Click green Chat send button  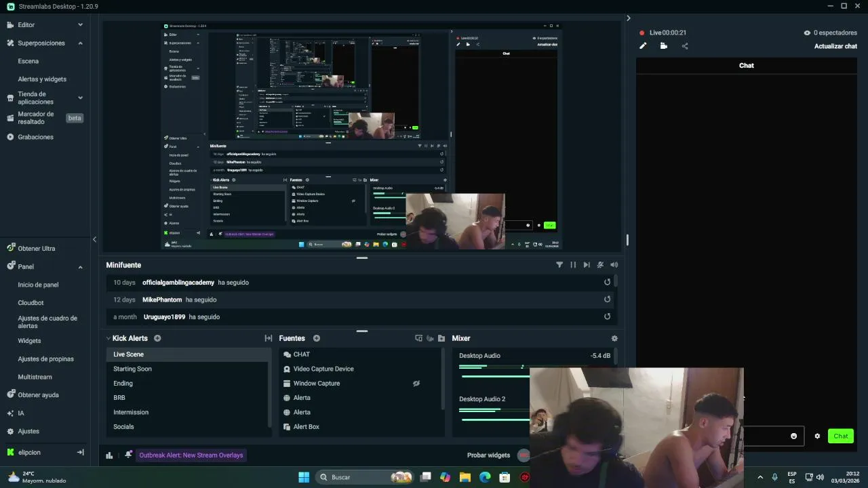click(841, 436)
